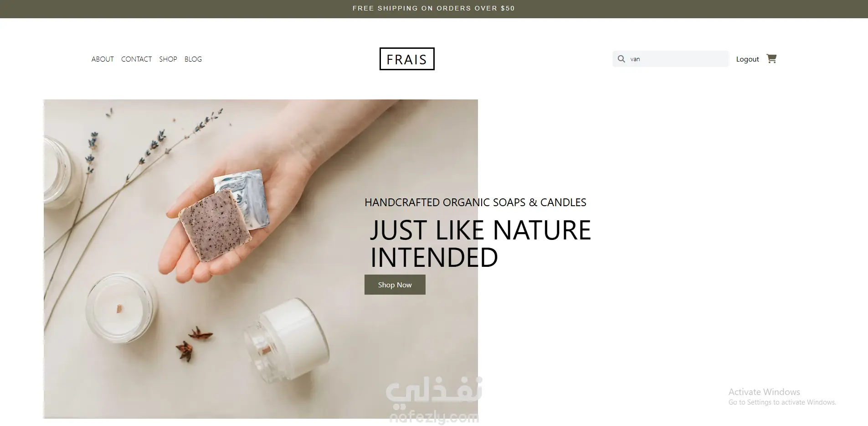Click the purple speckled soap bar in hero image
868x426 pixels.
tap(215, 226)
